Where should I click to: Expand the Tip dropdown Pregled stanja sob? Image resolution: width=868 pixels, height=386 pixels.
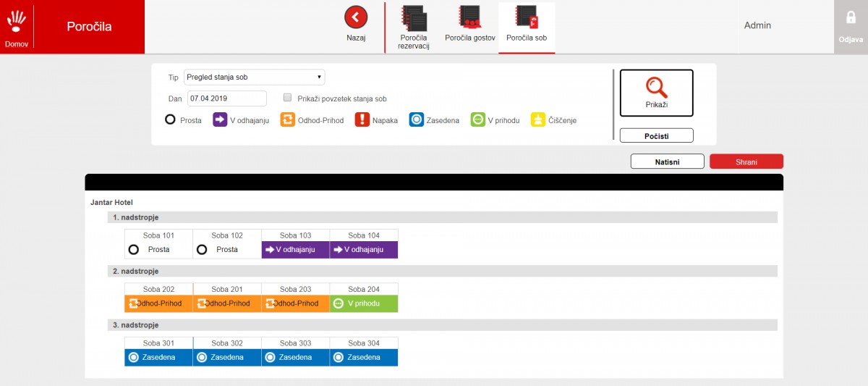point(255,77)
